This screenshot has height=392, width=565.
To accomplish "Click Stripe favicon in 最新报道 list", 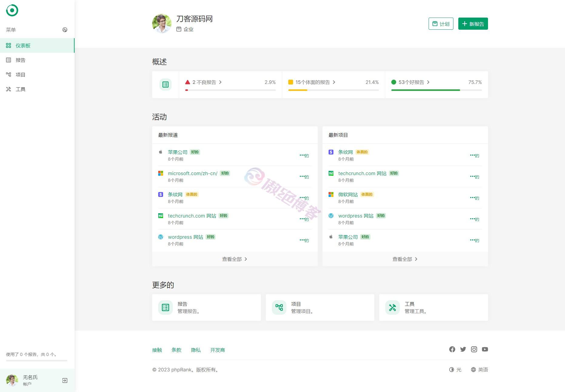I will (x=161, y=194).
